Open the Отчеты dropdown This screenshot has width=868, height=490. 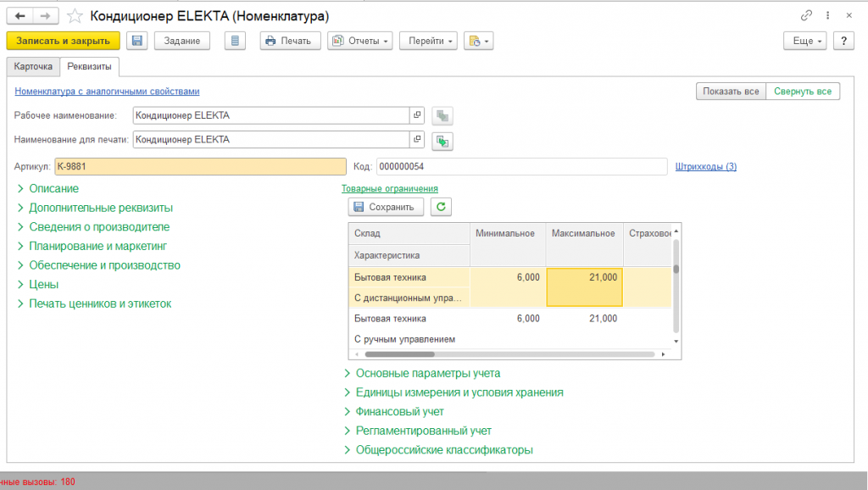point(359,41)
